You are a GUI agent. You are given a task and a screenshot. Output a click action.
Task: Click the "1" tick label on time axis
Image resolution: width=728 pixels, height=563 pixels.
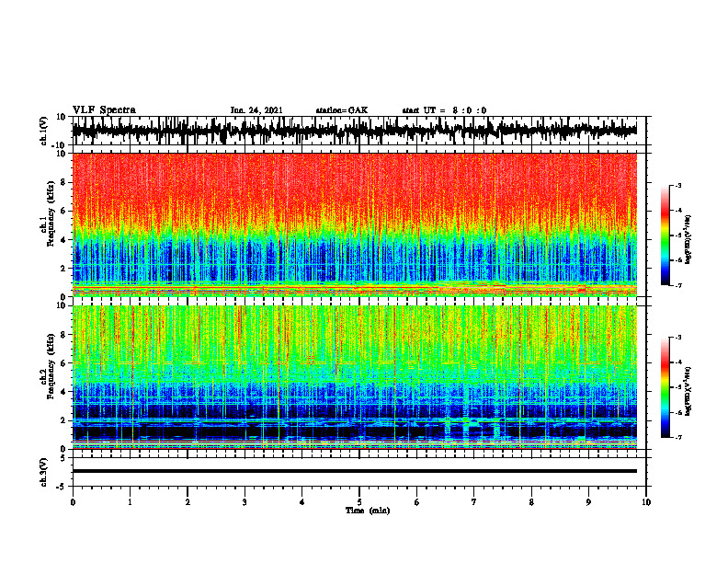pyautogui.click(x=130, y=502)
